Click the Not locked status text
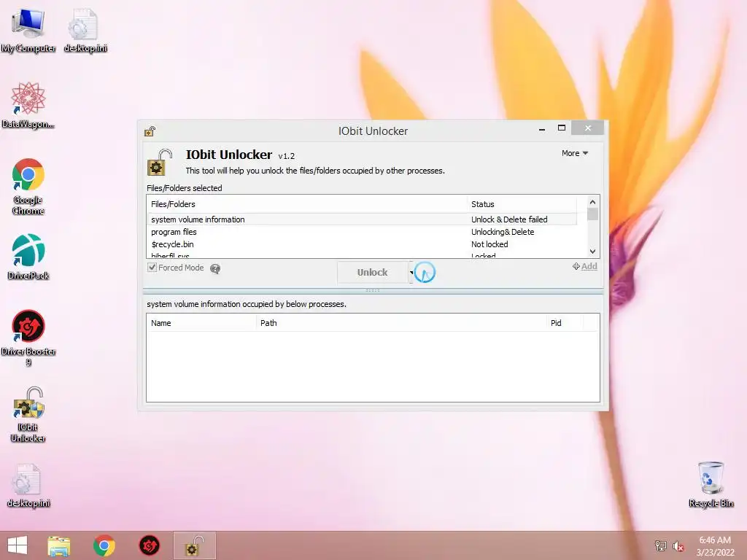Image resolution: width=747 pixels, height=560 pixels. tap(489, 244)
